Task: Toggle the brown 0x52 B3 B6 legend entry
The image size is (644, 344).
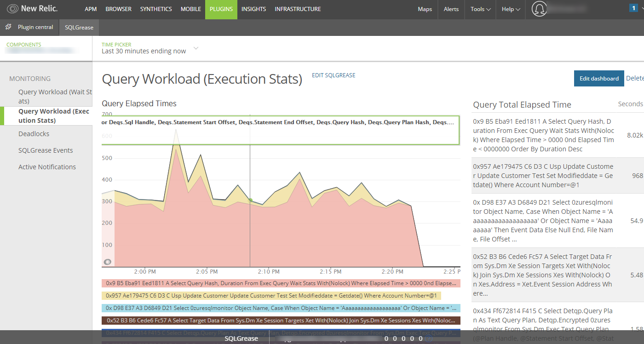Action: 281,321
